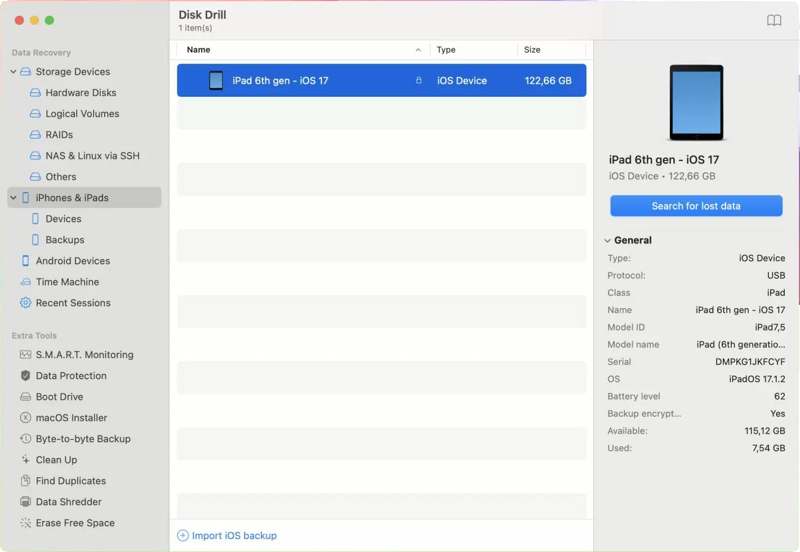Click the Boot Drive icon
Screen dimensions: 800x552
coord(26,396)
